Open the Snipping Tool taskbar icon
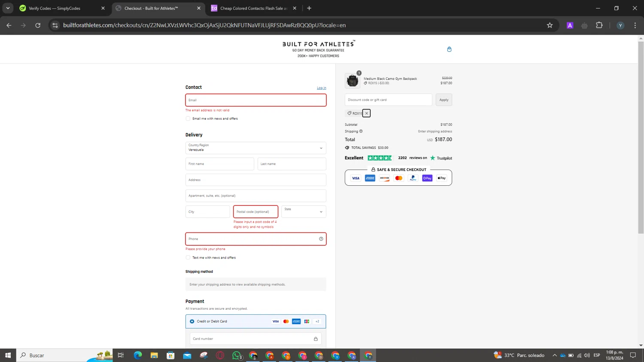644x362 pixels. (204, 355)
